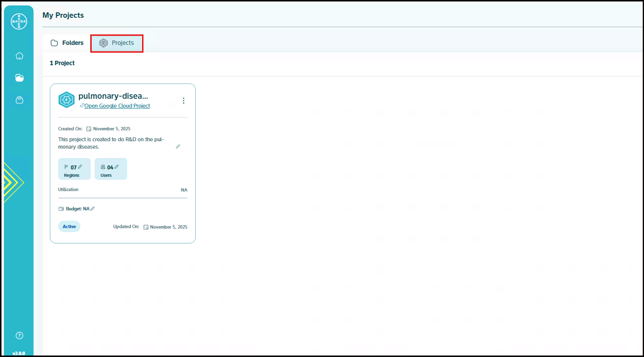Screen dimensions: 644x357
Task: Edit the Users count with its pencil
Action: click(x=116, y=167)
